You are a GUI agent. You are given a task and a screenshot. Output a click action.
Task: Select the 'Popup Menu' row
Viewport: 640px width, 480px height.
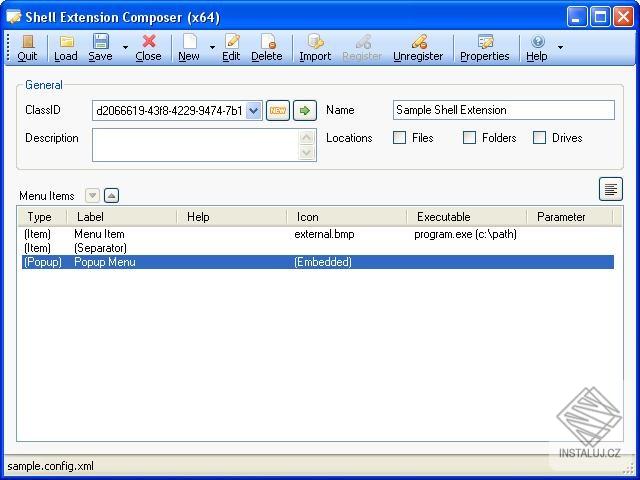(318, 262)
